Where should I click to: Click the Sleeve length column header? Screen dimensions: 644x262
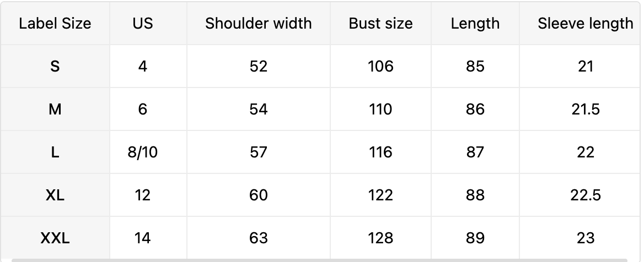tap(585, 24)
